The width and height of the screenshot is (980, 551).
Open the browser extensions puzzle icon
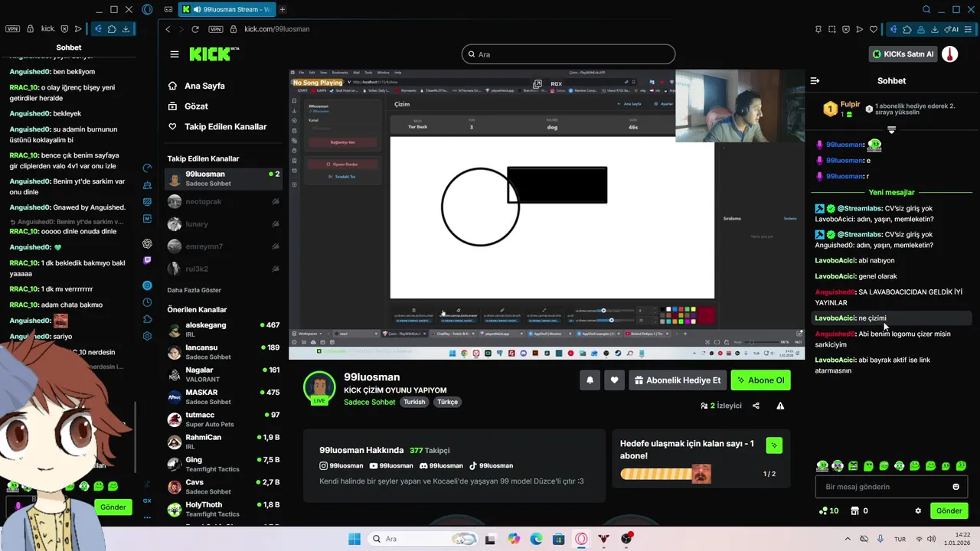[x=907, y=29]
